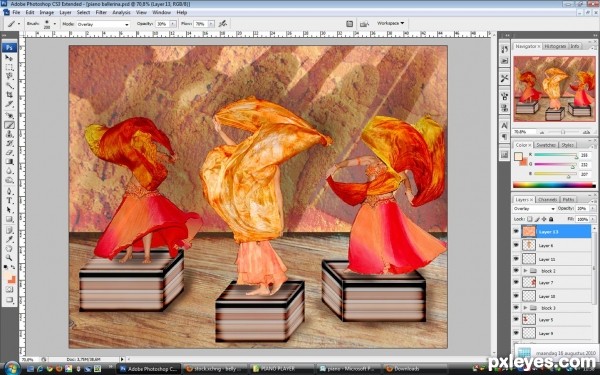Open the brush Mode dropdown showing Overlay

click(103, 24)
